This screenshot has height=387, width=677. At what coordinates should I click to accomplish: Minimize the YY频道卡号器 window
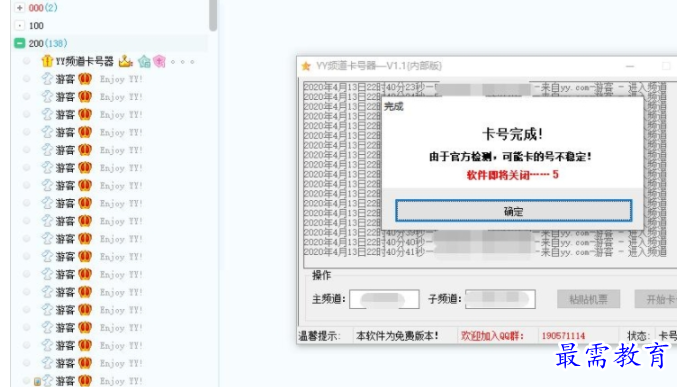[630, 66]
